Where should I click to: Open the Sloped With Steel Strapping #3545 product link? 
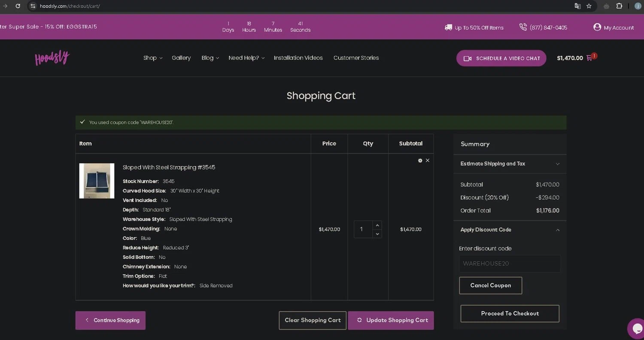click(169, 167)
